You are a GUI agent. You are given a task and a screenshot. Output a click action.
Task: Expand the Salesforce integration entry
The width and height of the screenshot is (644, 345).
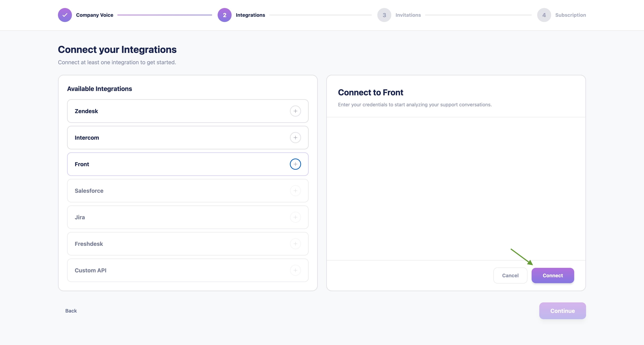tap(175, 191)
